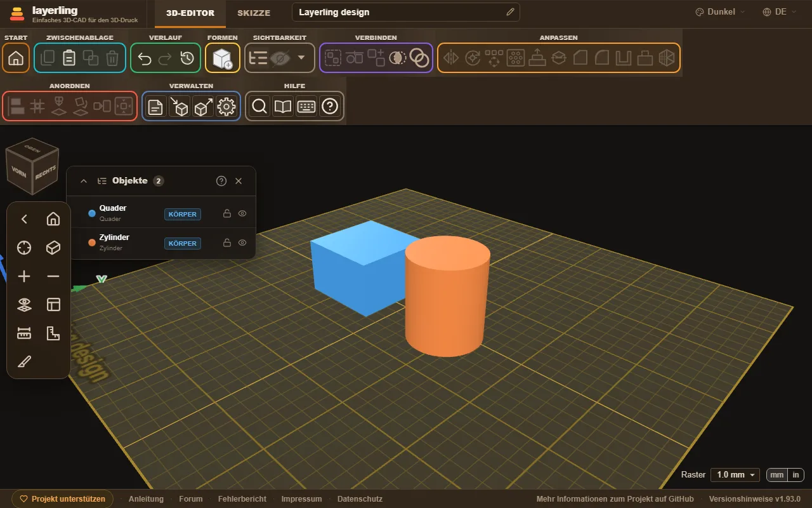Switch to the Skizze tab
This screenshot has height=508, width=812.
point(254,13)
